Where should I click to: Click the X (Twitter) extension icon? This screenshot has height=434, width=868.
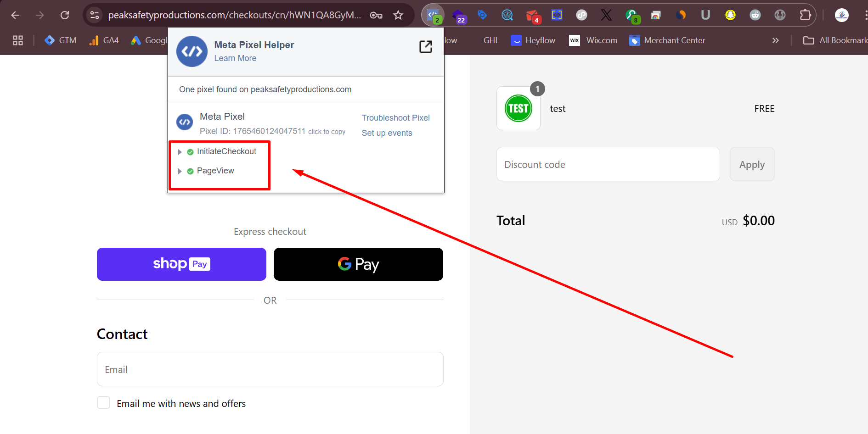pyautogui.click(x=606, y=15)
